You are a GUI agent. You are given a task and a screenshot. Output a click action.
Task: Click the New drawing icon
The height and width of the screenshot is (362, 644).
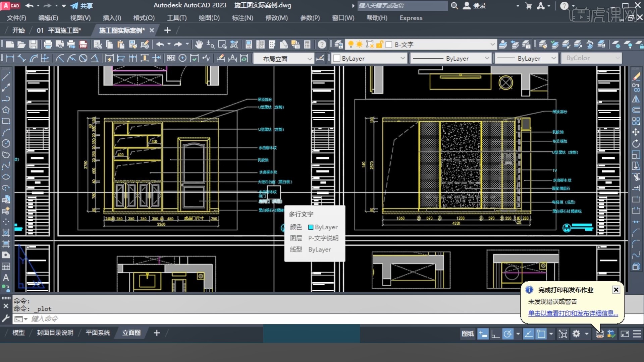click(10, 44)
